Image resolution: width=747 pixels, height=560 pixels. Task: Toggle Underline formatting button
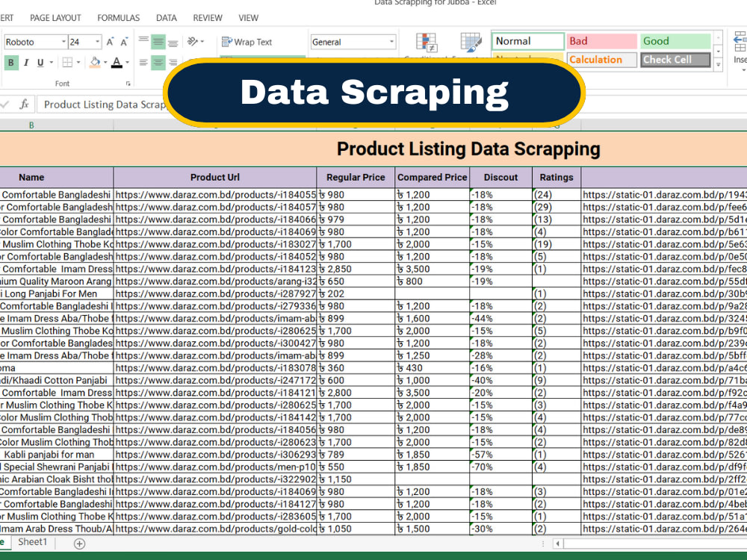[40, 63]
